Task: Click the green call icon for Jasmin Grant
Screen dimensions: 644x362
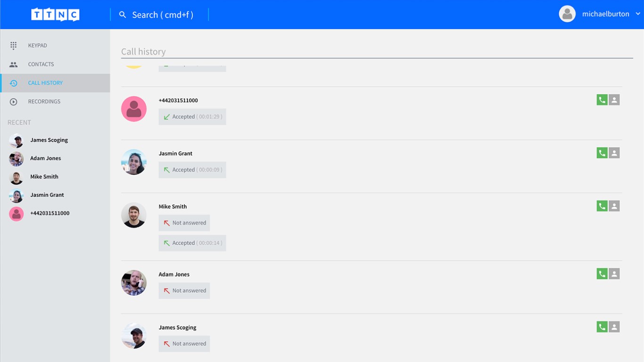Action: (602, 153)
